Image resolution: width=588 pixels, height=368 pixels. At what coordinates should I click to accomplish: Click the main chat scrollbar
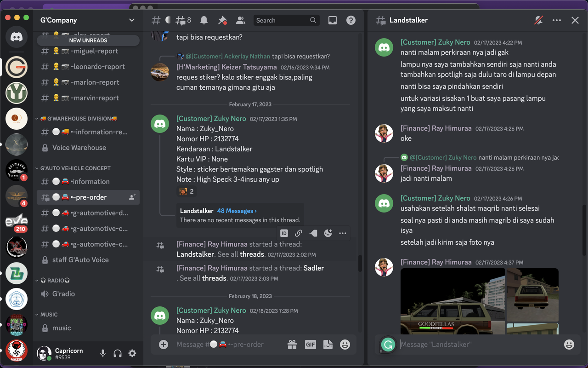360,263
